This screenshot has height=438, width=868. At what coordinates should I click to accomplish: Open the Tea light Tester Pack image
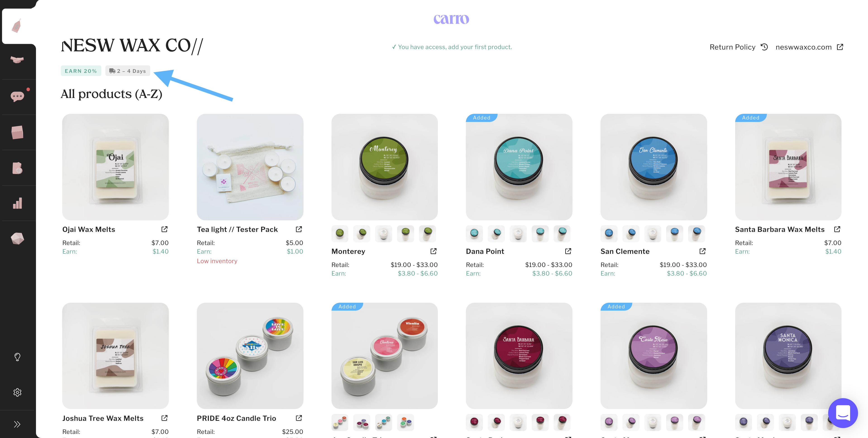point(250,167)
